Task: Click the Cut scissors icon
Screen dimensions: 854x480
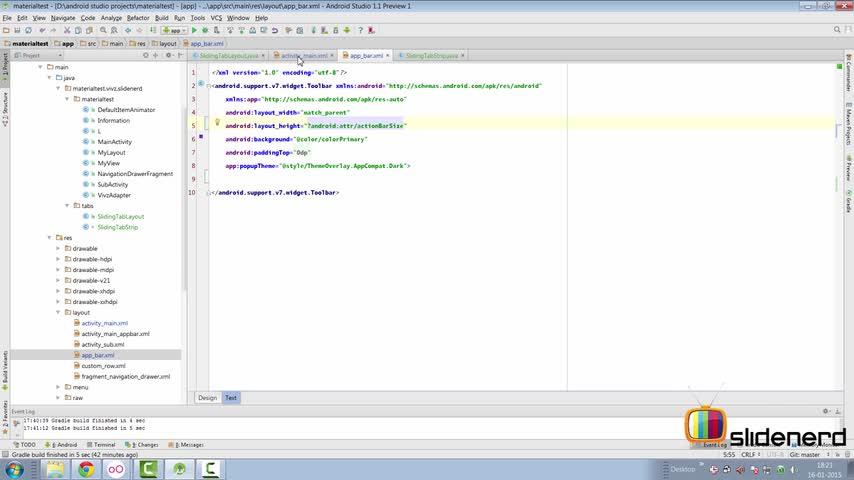Action: click(x=67, y=31)
